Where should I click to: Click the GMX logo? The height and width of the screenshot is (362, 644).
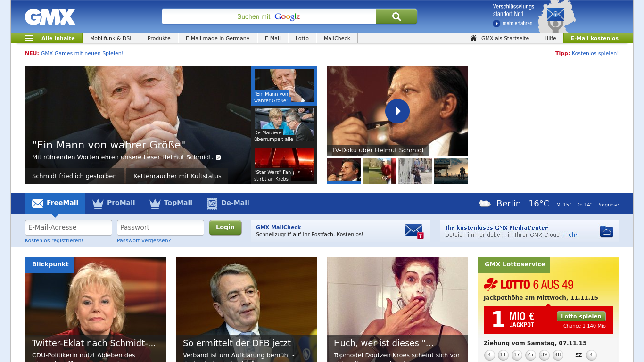(x=50, y=17)
